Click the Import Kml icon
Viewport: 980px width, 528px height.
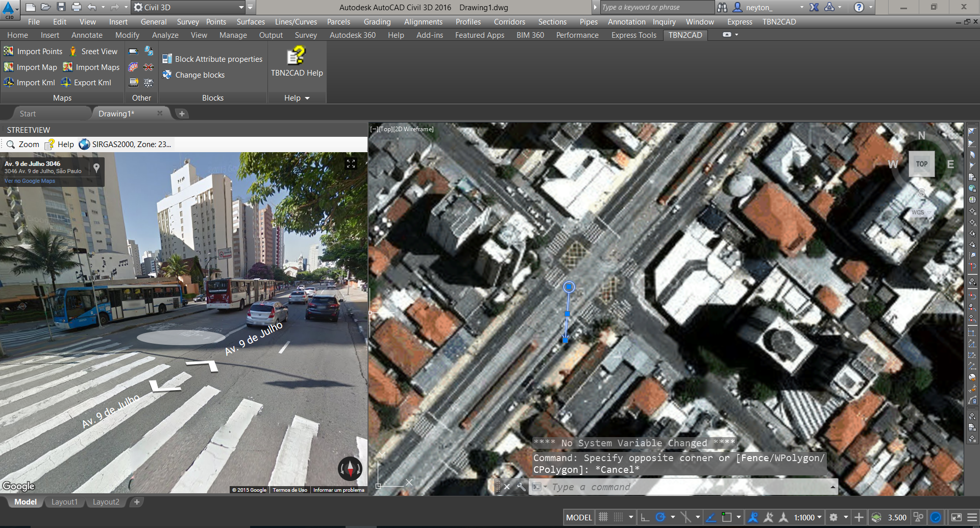click(x=9, y=83)
